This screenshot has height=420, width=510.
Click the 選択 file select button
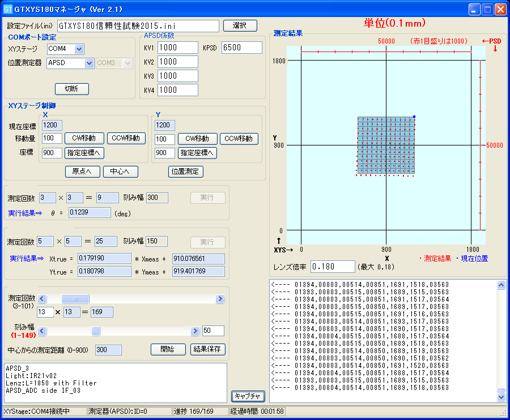click(240, 25)
